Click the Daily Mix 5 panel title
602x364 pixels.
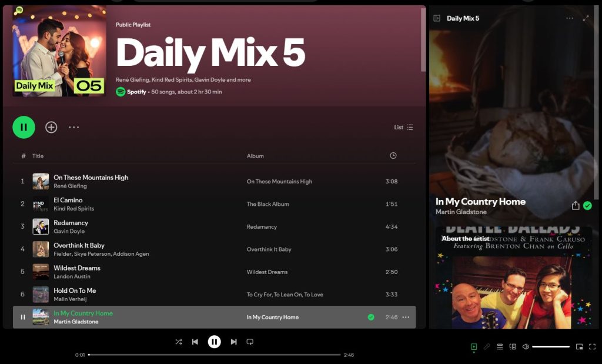(x=463, y=18)
